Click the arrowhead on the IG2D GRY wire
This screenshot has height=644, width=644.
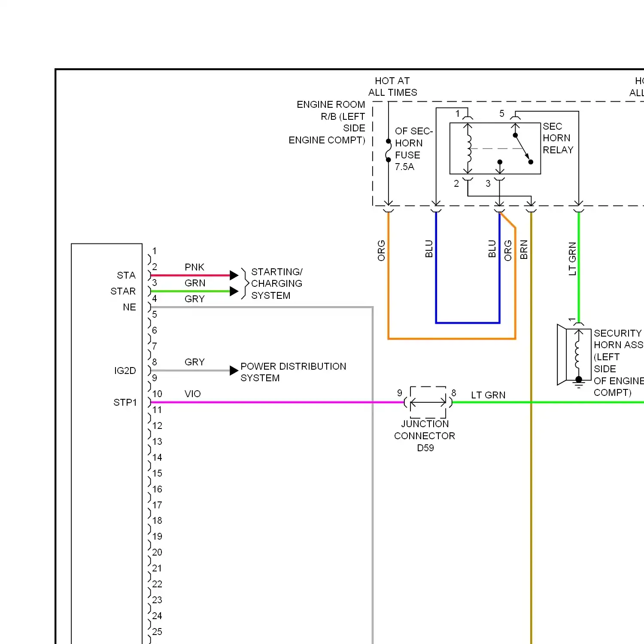(x=234, y=371)
